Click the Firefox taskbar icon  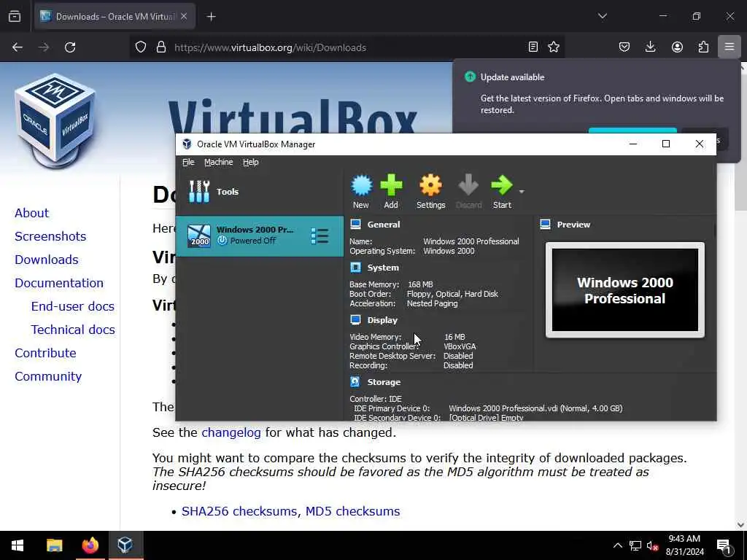click(x=90, y=545)
